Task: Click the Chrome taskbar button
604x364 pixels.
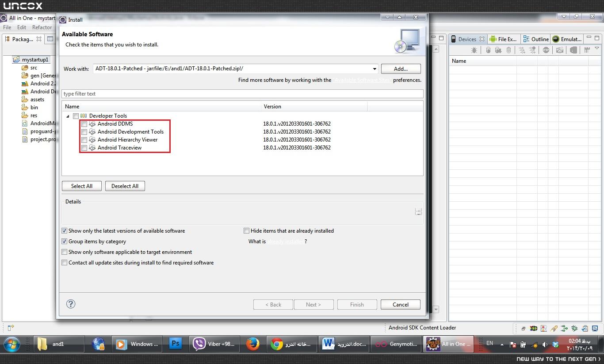Action: [x=292, y=344]
